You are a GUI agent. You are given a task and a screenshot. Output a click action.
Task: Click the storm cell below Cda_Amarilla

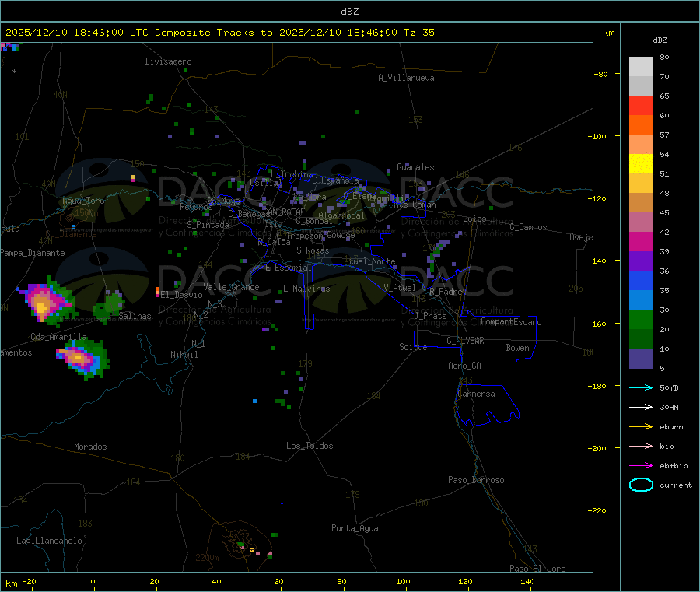(x=82, y=359)
